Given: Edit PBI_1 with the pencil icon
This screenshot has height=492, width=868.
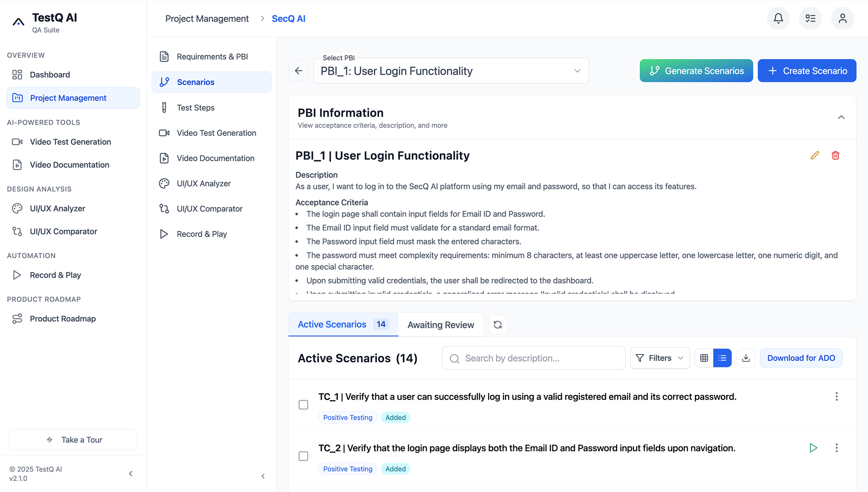Looking at the screenshot, I should click(815, 155).
